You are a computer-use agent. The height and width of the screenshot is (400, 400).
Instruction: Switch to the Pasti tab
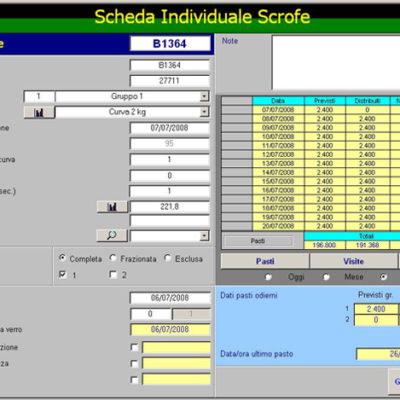[x=265, y=261]
